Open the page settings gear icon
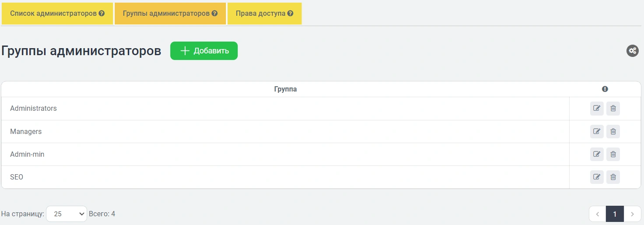The image size is (644, 225). coord(632,51)
